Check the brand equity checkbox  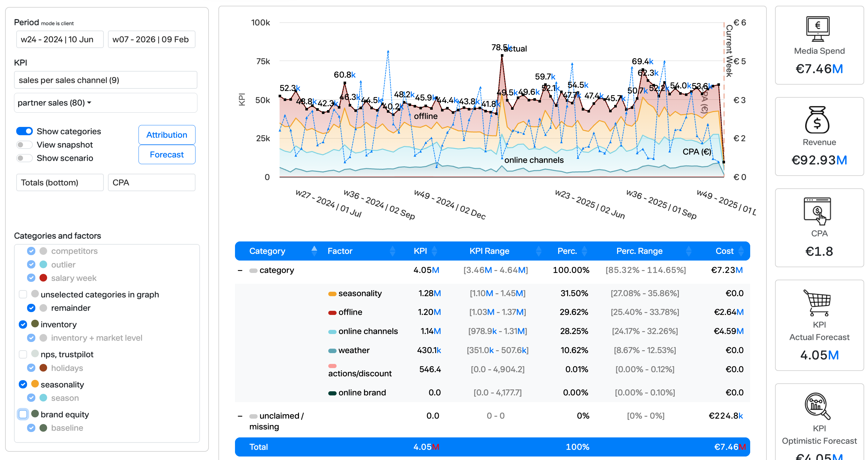pyautogui.click(x=23, y=414)
